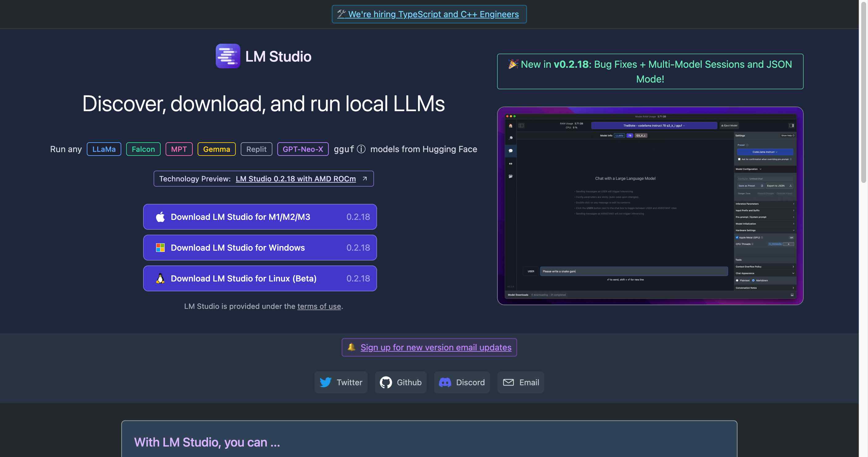Click the external arrow icon after AMD ROCm
This screenshot has height=457, width=868.
(x=364, y=179)
